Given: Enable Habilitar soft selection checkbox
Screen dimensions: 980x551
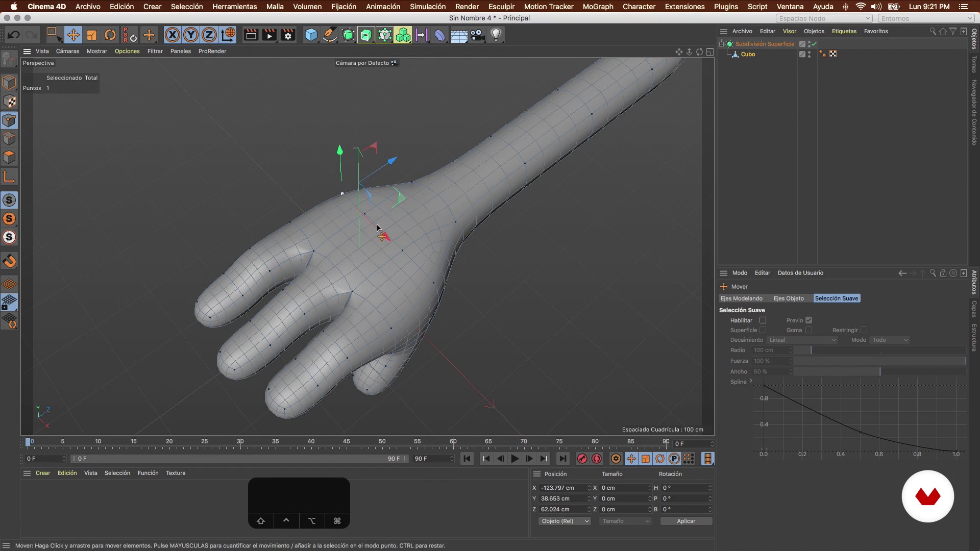Looking at the screenshot, I should click(x=763, y=320).
